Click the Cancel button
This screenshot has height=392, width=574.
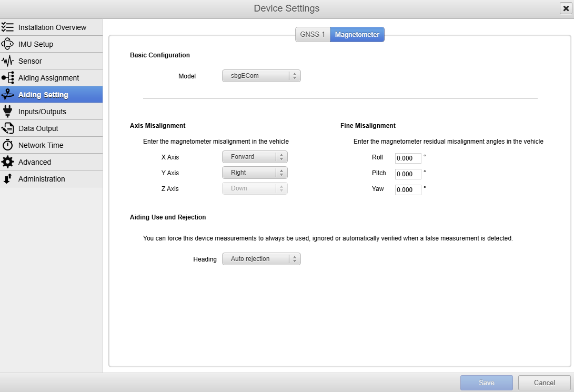click(x=544, y=383)
